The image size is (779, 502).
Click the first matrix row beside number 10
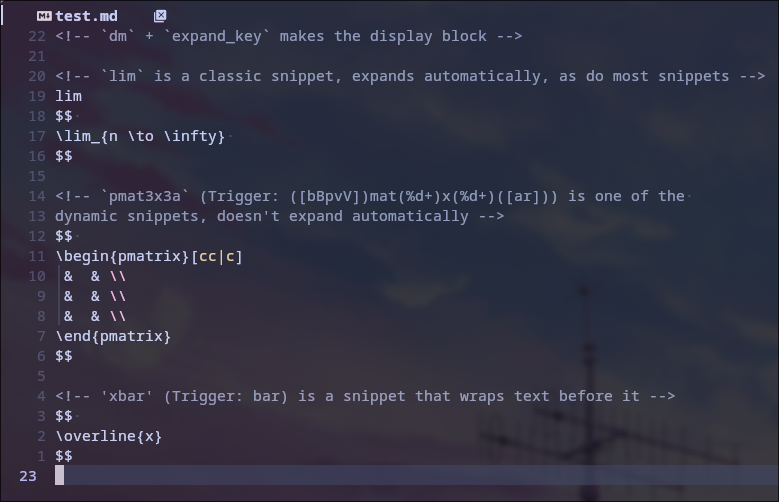(x=95, y=276)
